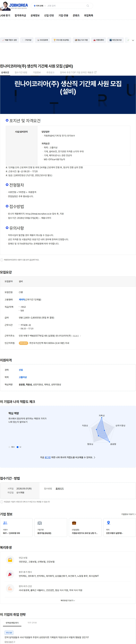
Task: Click the blue 나 legend swatch
Action: tap(18, 447)
